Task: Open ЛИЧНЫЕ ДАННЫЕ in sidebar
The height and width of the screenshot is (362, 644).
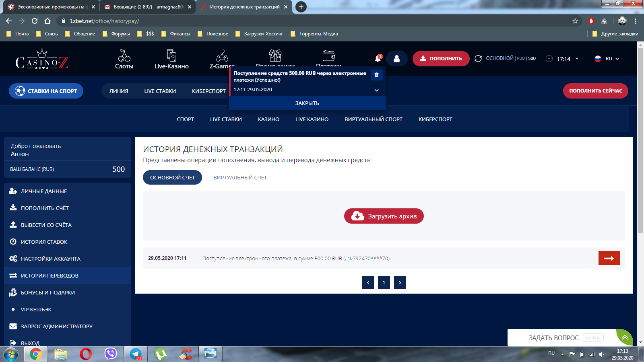Action: pyautogui.click(x=67, y=191)
